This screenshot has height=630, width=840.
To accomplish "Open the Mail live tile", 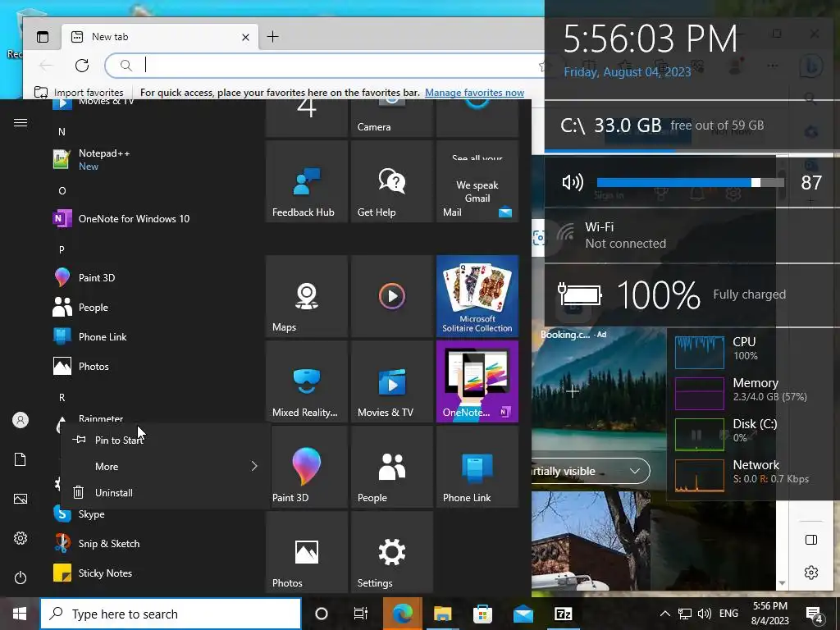I will 477,181.
